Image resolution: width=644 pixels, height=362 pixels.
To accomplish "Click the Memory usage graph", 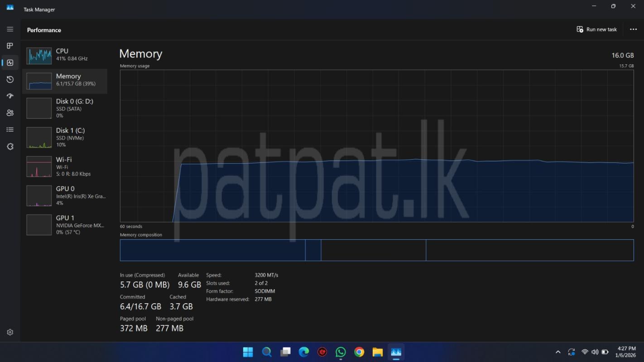I will point(376,146).
